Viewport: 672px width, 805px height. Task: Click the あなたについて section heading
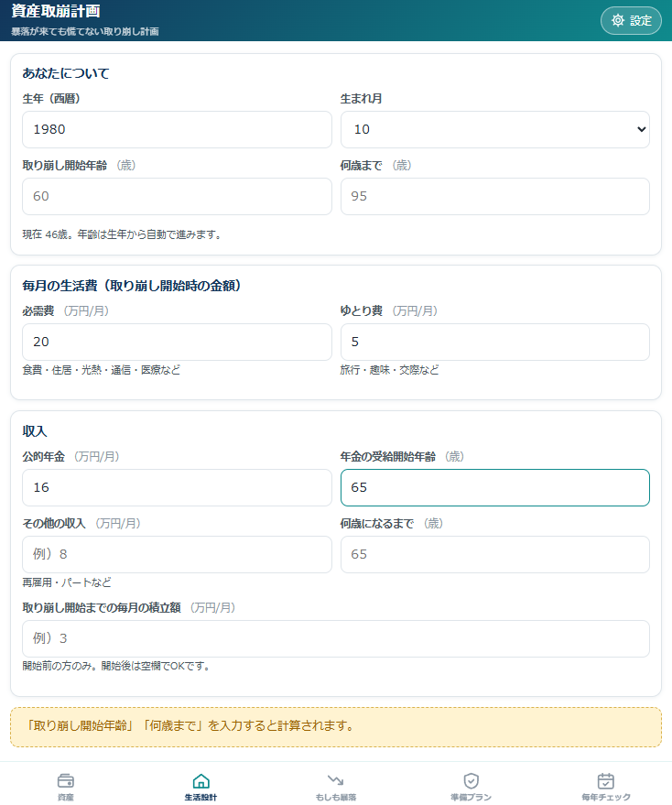66,73
